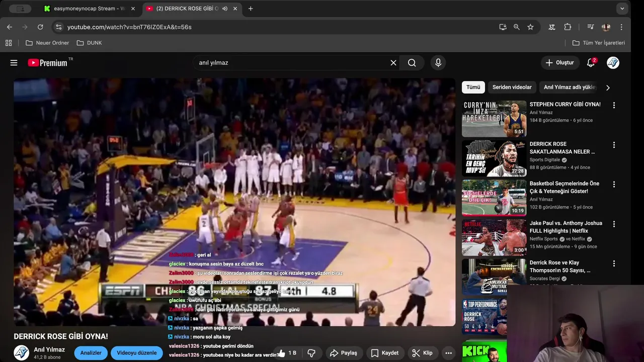Open the media control icon in the toolbar

(591, 27)
